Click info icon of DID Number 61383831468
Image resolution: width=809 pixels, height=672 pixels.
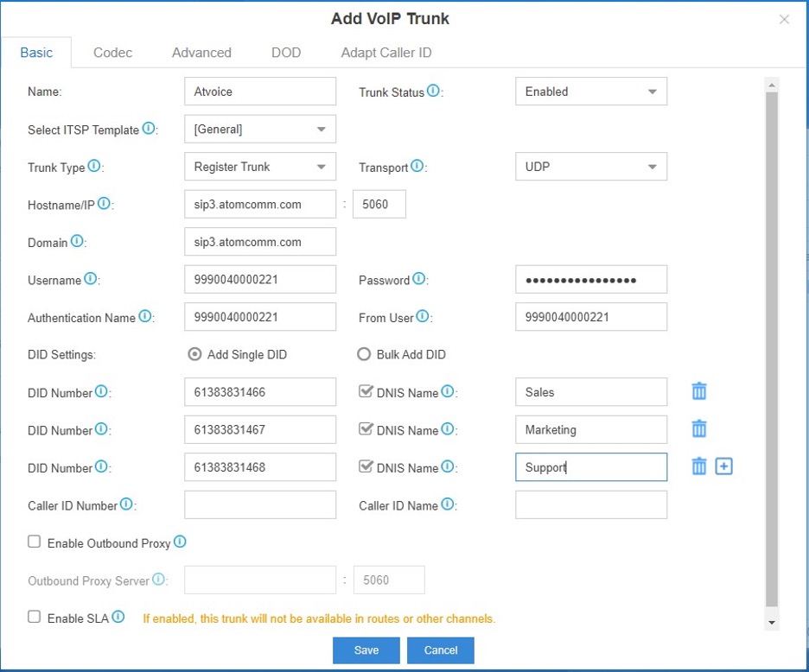coord(101,466)
